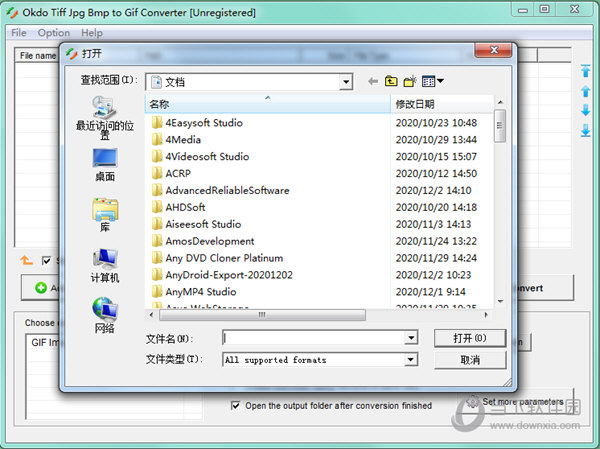Click the AnyMP4 Studio folder icon
Viewport: 600px width, 449px height.
tap(157, 292)
